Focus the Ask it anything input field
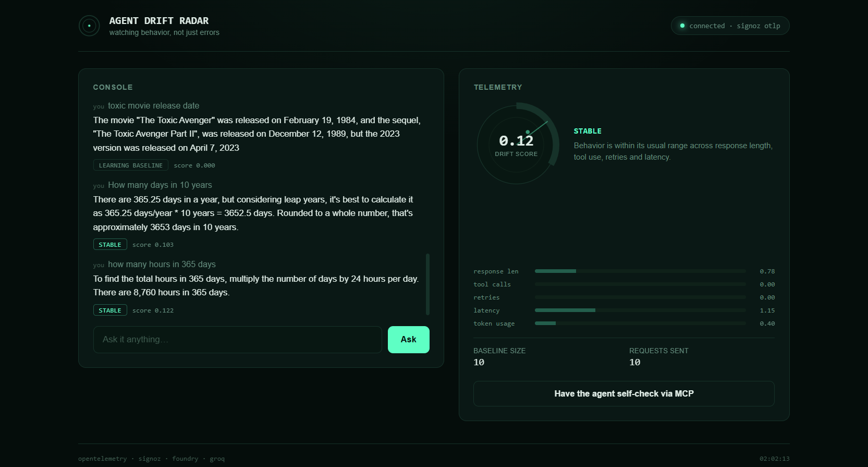Image resolution: width=868 pixels, height=467 pixels. (237, 340)
